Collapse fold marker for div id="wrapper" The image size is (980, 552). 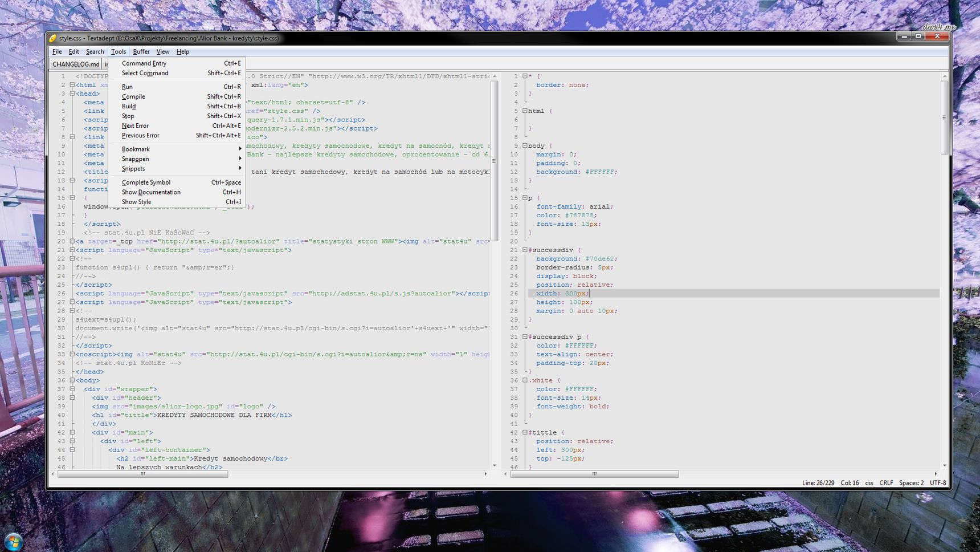click(x=72, y=389)
